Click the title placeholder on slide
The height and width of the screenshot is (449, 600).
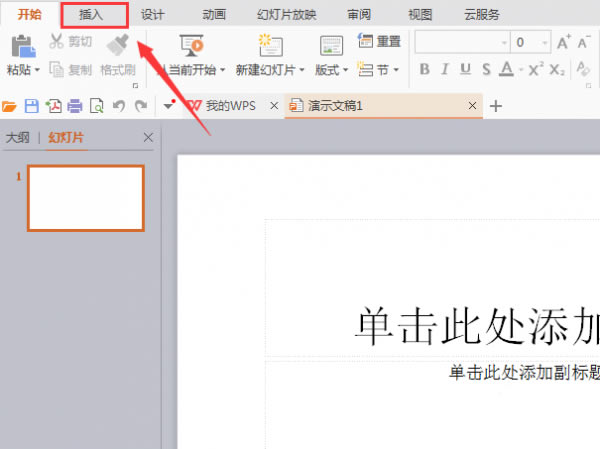click(x=432, y=288)
